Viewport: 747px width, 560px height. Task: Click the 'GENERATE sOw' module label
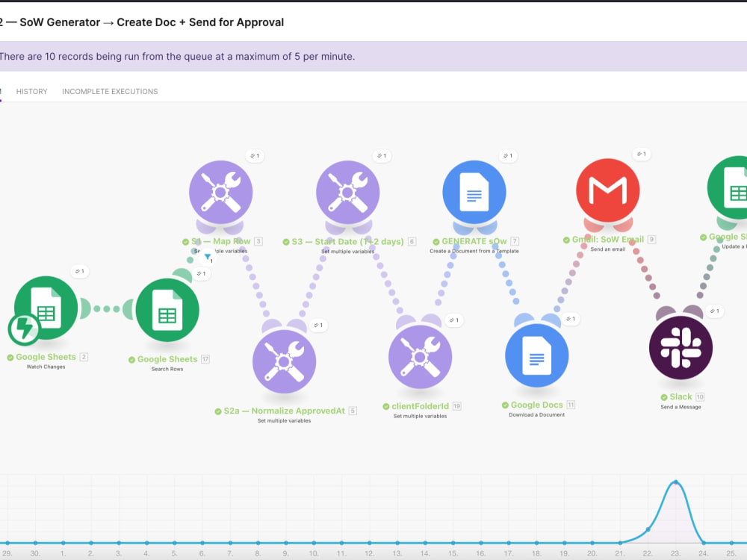pos(474,241)
